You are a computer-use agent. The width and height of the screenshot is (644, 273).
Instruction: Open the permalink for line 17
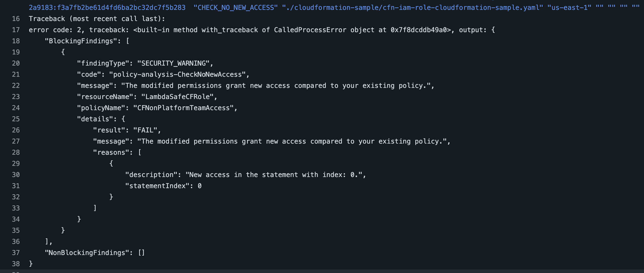pyautogui.click(x=16, y=30)
